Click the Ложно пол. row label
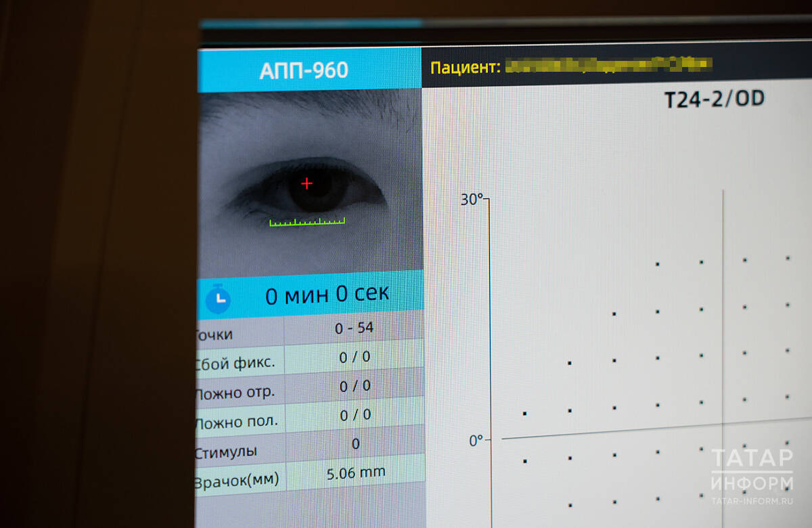Image resolution: width=812 pixels, height=528 pixels. coord(236,422)
